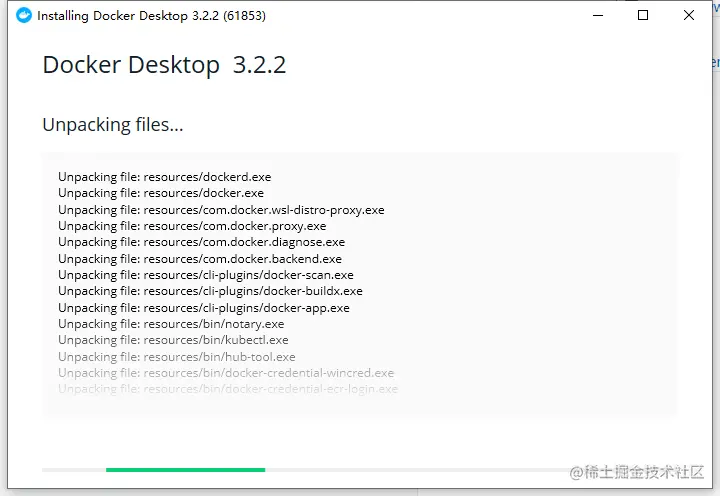Maximize the Docker Desktop installer window
Screen dimensions: 720x496
[643, 15]
